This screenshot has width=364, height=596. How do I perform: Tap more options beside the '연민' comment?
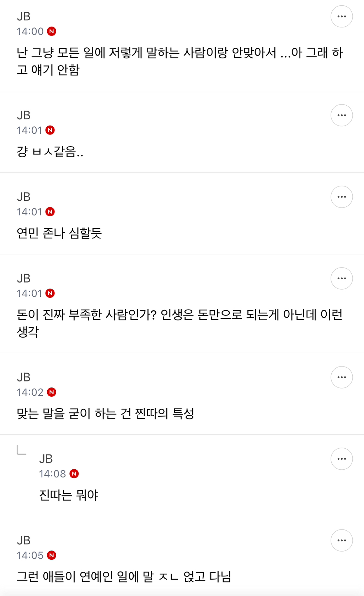point(341,197)
